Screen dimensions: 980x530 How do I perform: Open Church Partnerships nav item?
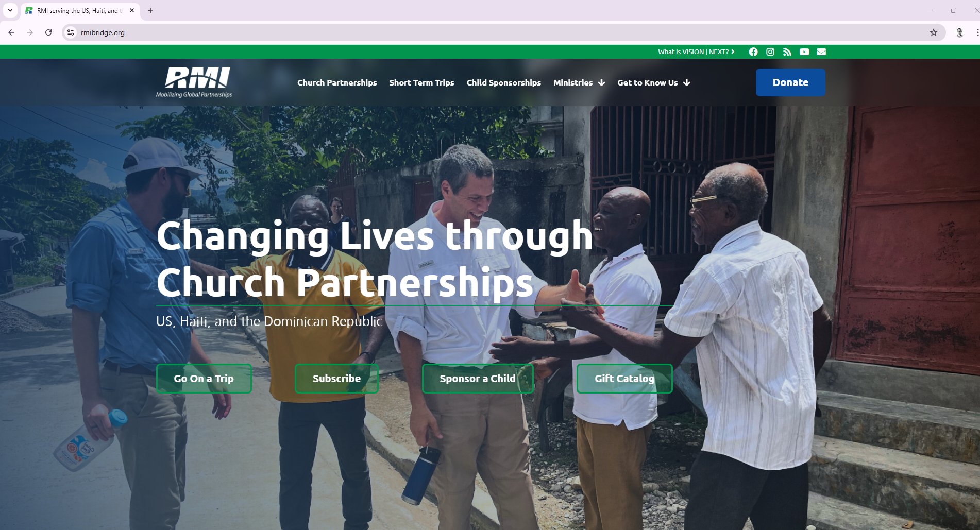point(337,82)
